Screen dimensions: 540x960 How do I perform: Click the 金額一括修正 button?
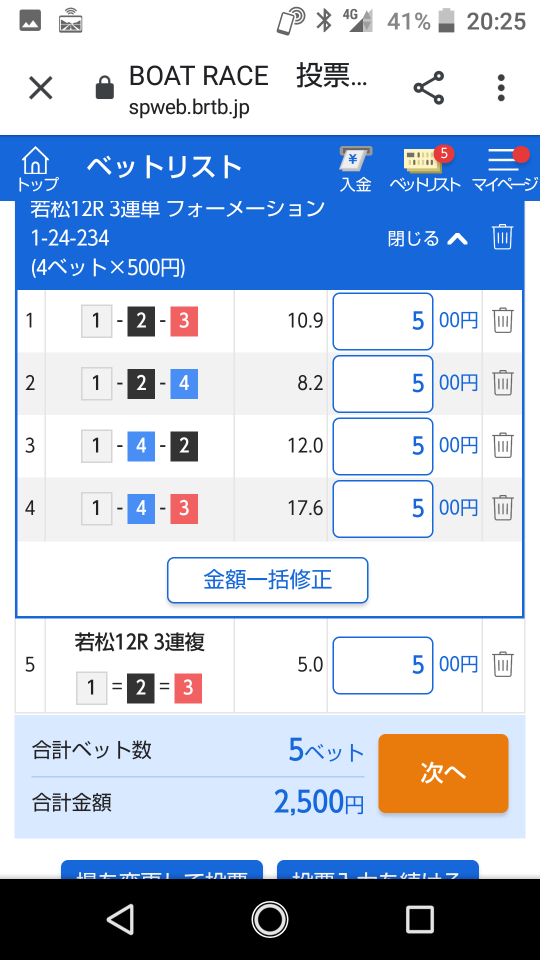[268, 580]
